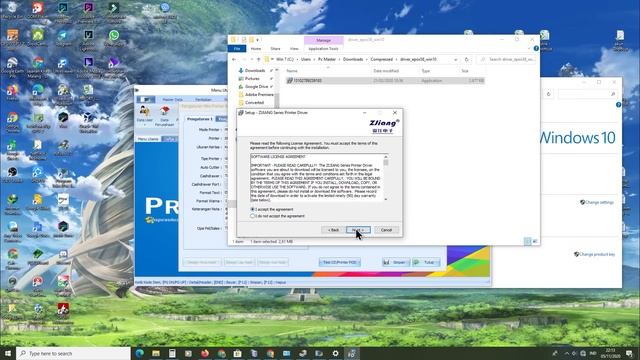Show hidden system tray icons
Image resolution: width=640 pixels, height=360 pixels.
pyautogui.click(x=567, y=353)
